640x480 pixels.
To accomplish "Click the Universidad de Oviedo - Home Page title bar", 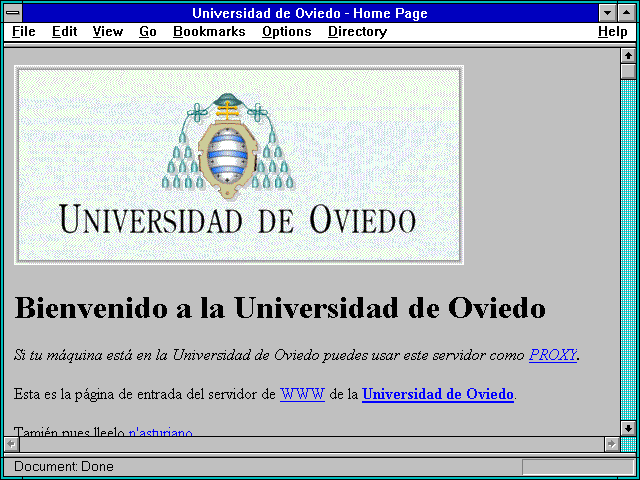I will click(310, 13).
